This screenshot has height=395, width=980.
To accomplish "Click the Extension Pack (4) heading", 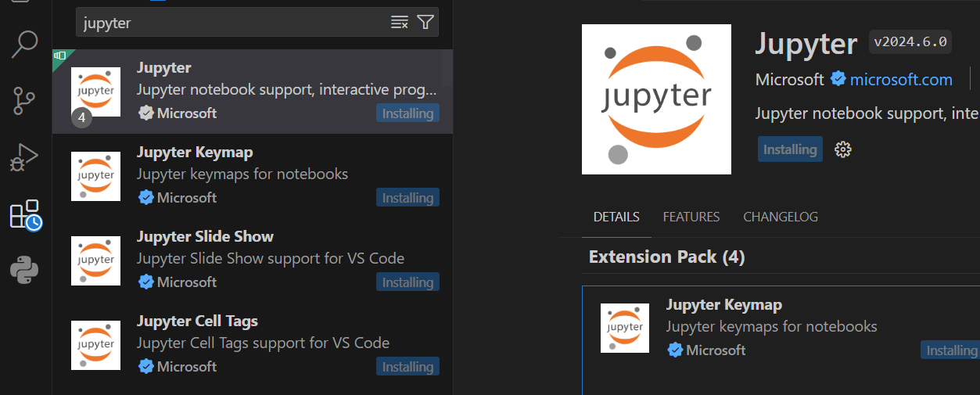I will [667, 257].
